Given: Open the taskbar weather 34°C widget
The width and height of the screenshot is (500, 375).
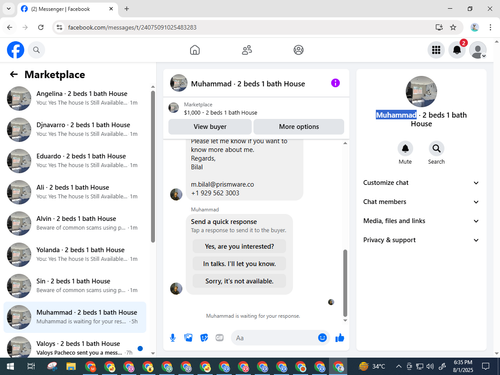Looking at the screenshot, I should coord(372,367).
